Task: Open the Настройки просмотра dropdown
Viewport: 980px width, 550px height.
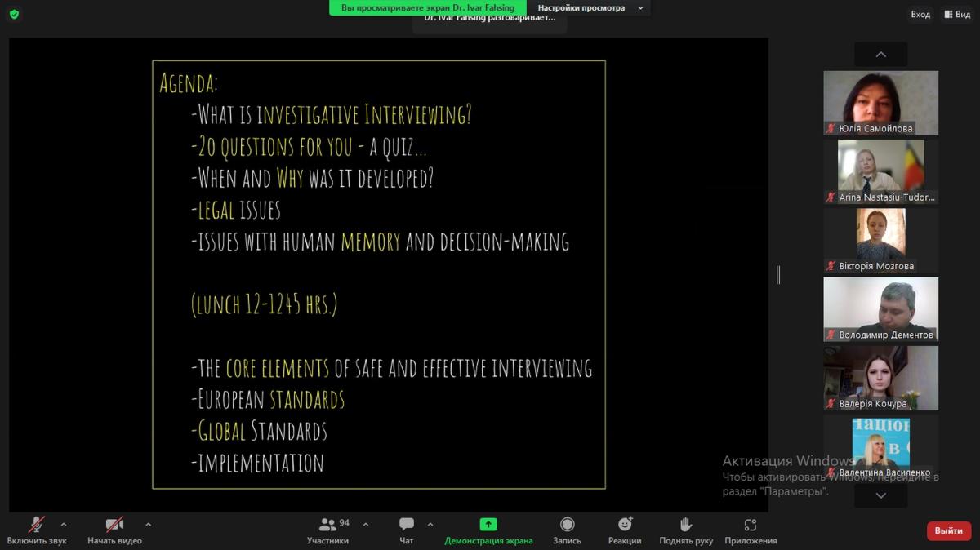Action: [590, 8]
